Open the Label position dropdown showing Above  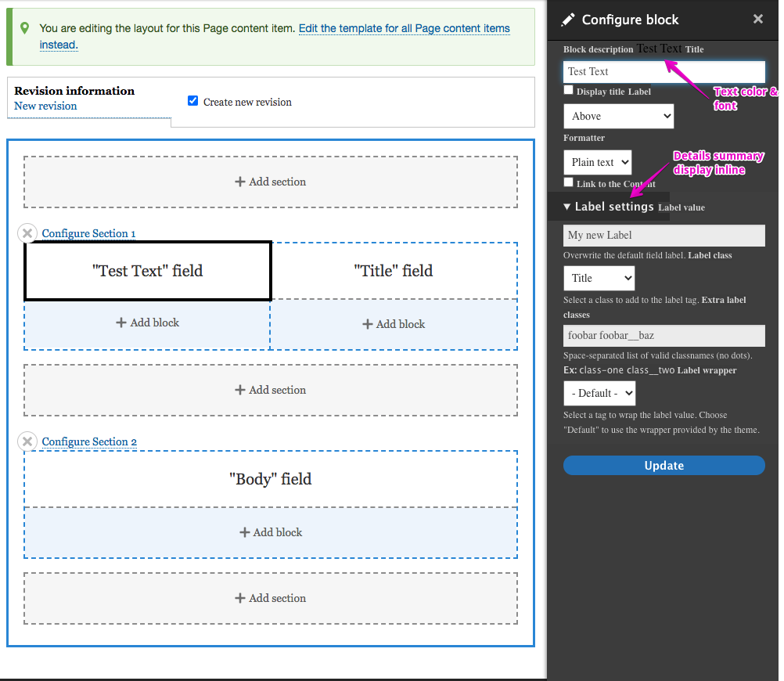tap(618, 115)
